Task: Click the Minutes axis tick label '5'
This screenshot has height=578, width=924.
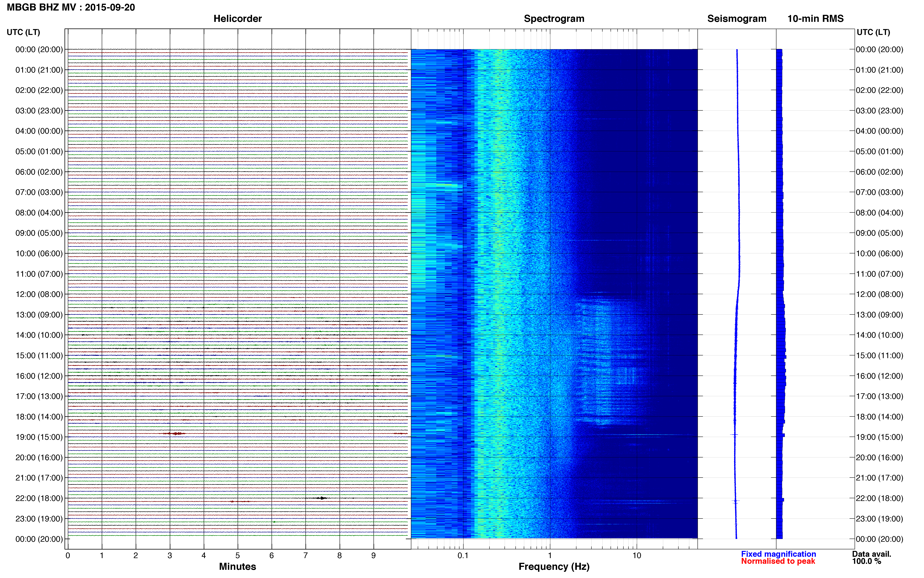Action: [238, 555]
